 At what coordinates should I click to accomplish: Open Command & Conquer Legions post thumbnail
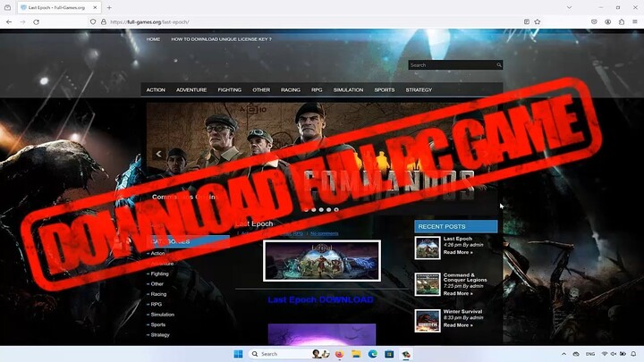coord(428,284)
